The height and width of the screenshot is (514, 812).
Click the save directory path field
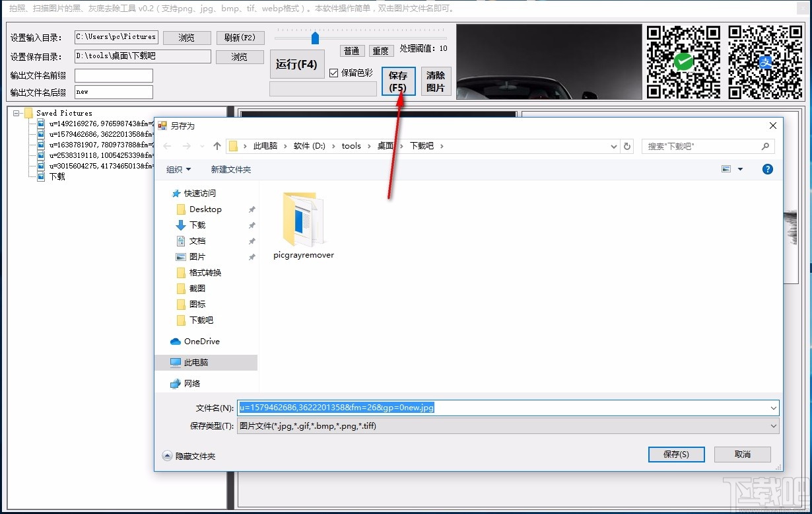(x=143, y=56)
